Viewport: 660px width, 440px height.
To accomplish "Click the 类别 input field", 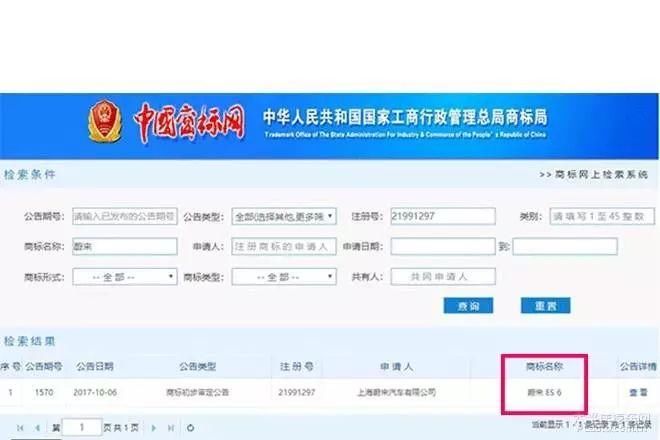I will coord(602,216).
